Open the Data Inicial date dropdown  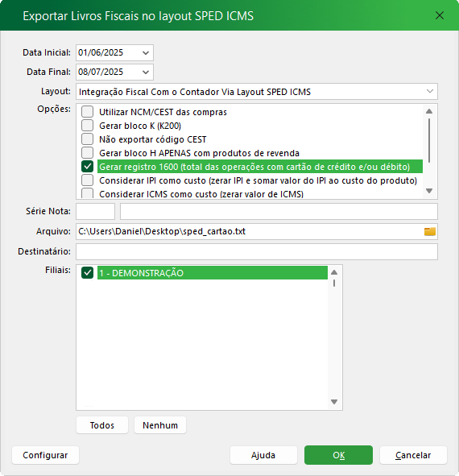coord(146,53)
